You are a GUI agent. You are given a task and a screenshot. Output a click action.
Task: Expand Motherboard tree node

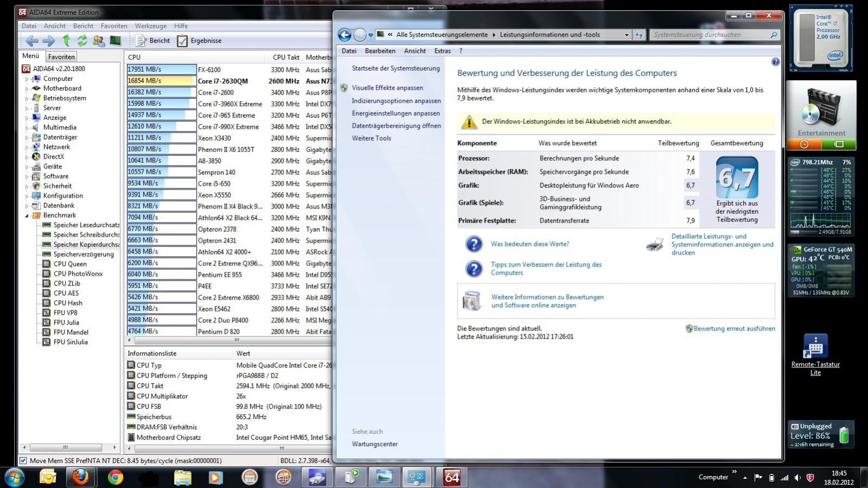[27, 88]
